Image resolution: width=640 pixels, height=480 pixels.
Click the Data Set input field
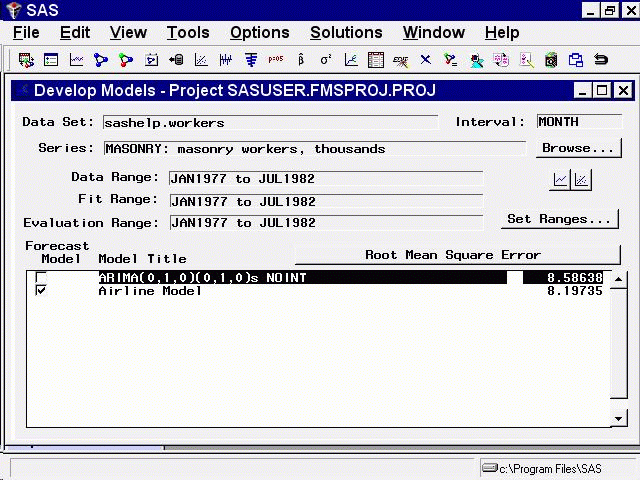[x=270, y=123]
